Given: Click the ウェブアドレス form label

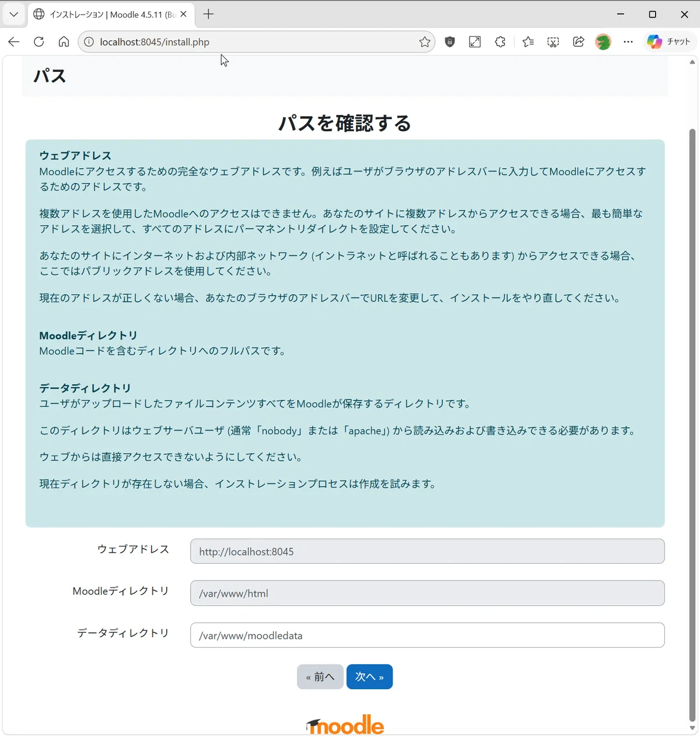Looking at the screenshot, I should coord(133,549).
